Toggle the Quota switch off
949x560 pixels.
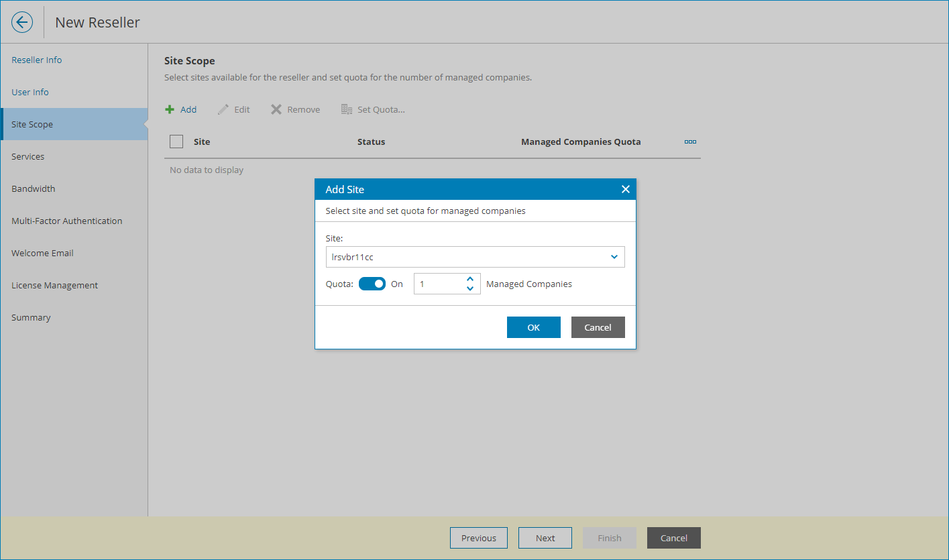coord(372,283)
